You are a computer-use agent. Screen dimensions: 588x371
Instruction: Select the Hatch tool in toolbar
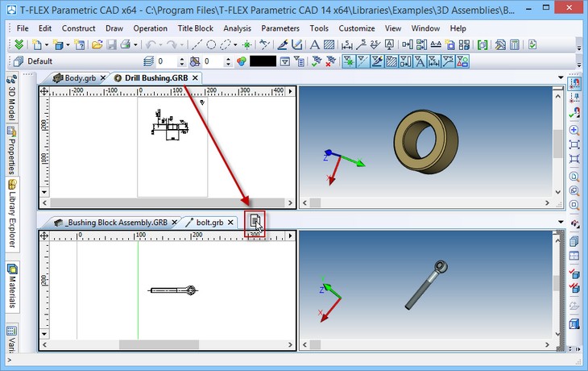click(x=329, y=45)
